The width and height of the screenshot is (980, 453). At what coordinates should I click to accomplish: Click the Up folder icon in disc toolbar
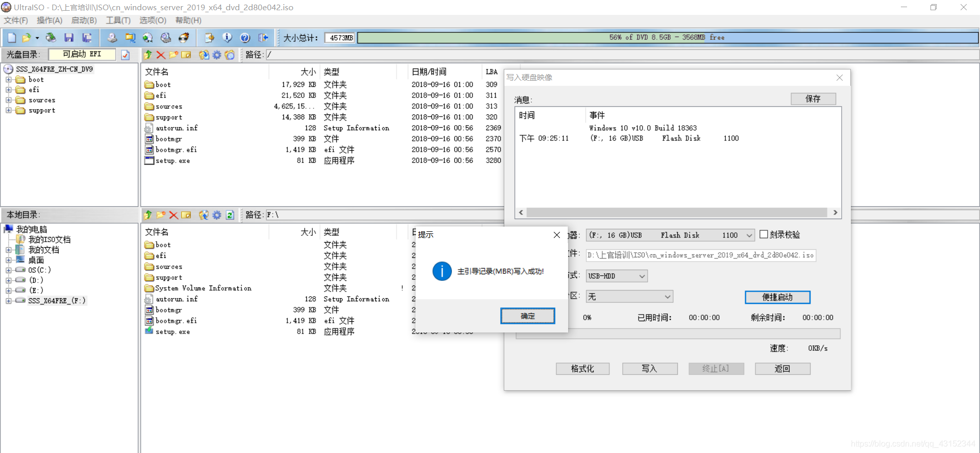point(148,55)
